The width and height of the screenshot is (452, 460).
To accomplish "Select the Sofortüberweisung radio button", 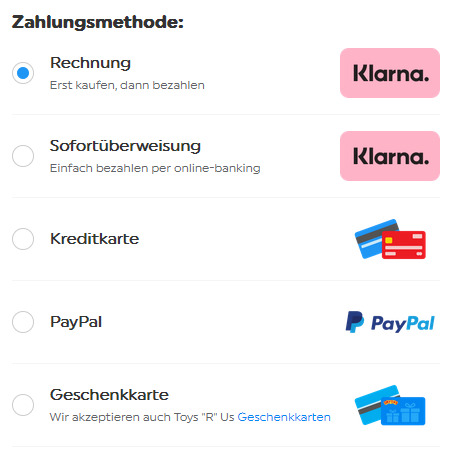I will 23,156.
